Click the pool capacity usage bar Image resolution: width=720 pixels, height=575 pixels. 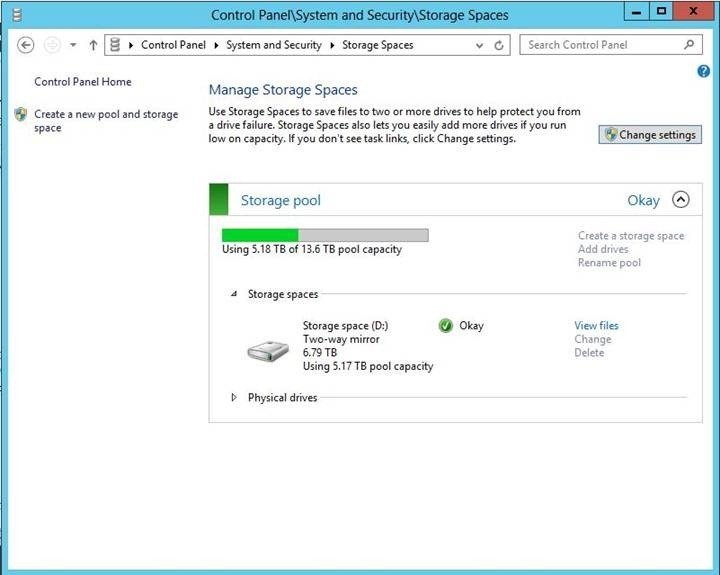point(325,235)
